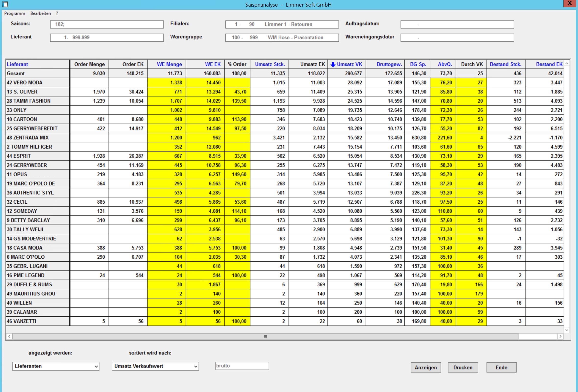The image size is (578, 392).
Task: Expand the Lieferanten display dropdown
Action: pyautogui.click(x=96, y=366)
